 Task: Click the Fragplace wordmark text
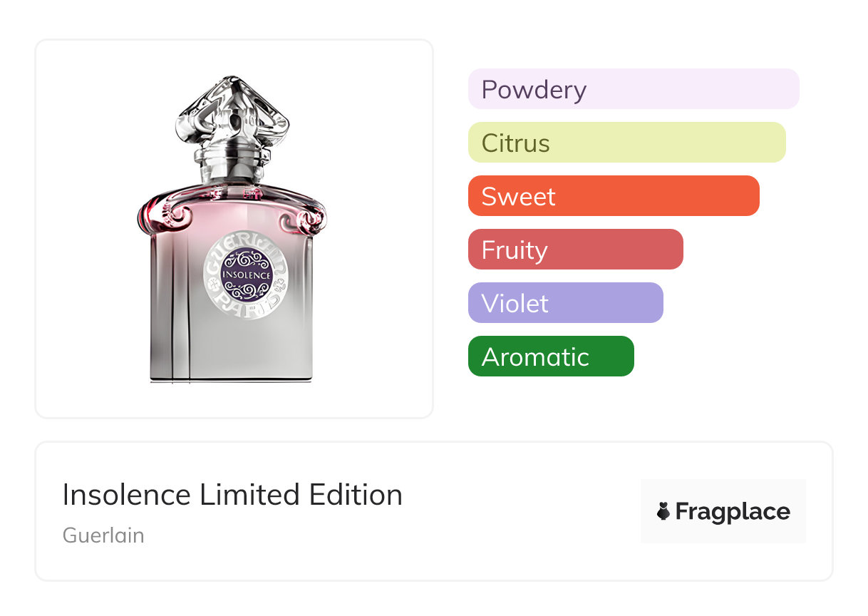coord(733,512)
